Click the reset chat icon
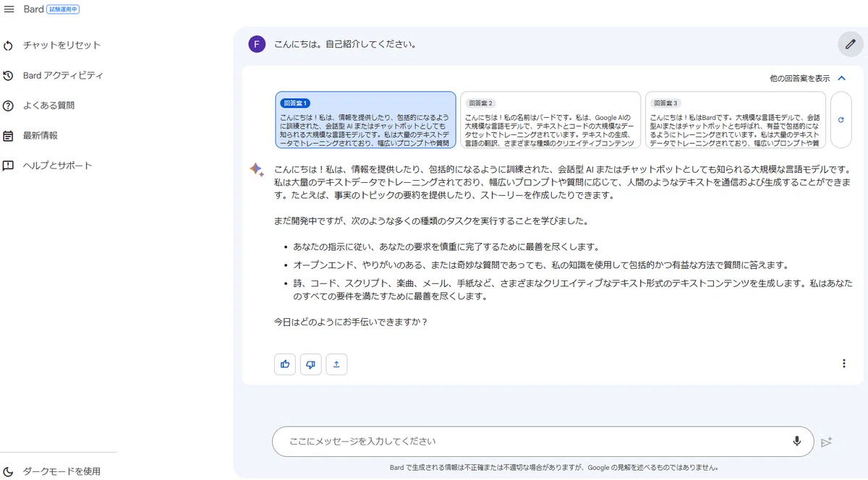This screenshot has width=868, height=480. [9, 46]
